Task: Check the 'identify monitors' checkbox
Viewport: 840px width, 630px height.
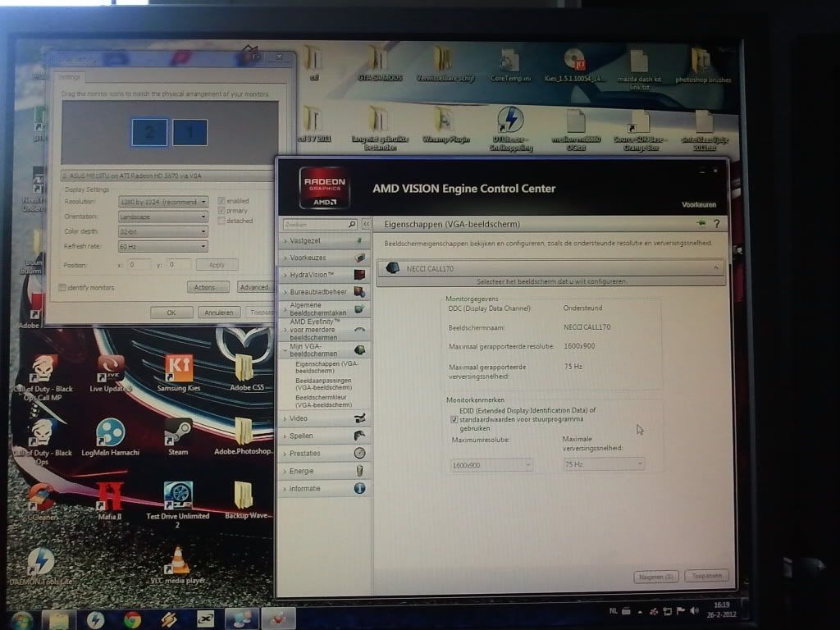Action: (x=62, y=288)
